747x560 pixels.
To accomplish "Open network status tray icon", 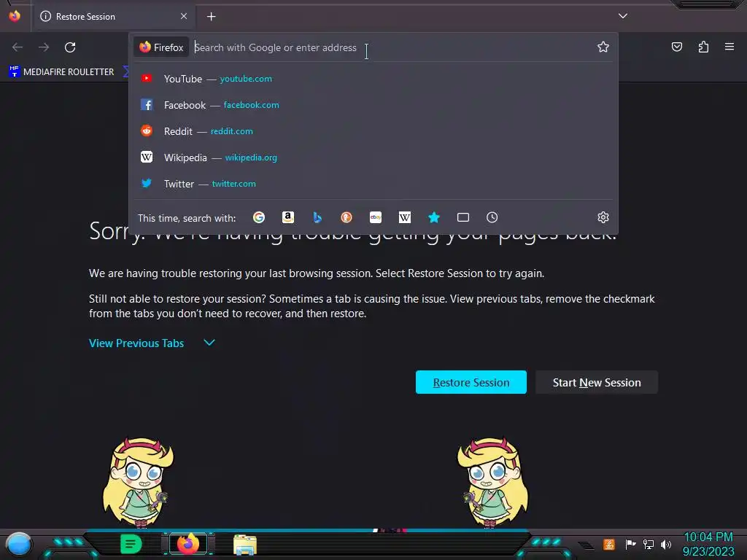I will coord(649,544).
